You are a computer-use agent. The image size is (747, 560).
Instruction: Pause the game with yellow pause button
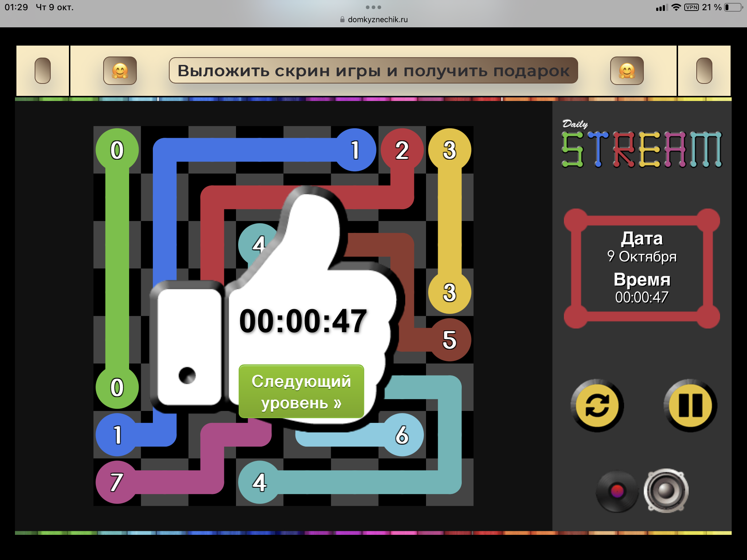[690, 405]
